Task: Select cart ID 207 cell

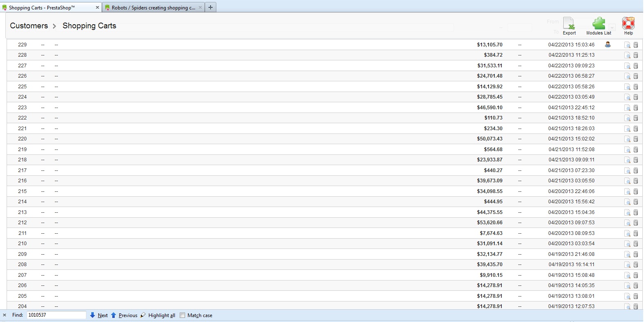Action: pyautogui.click(x=22, y=275)
